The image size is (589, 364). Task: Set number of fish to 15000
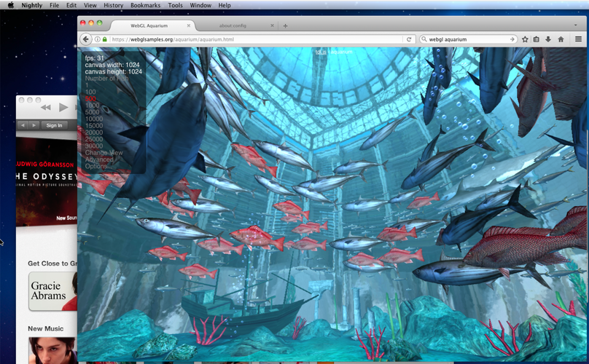[94, 126]
